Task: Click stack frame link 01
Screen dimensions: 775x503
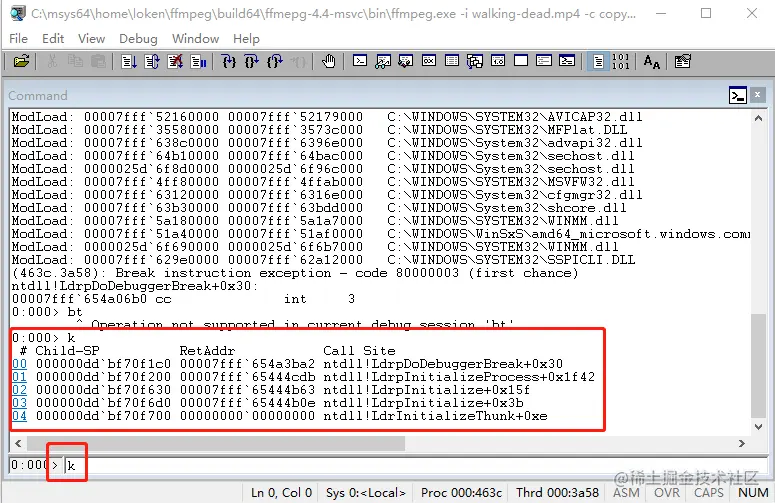Action: [x=19, y=377]
